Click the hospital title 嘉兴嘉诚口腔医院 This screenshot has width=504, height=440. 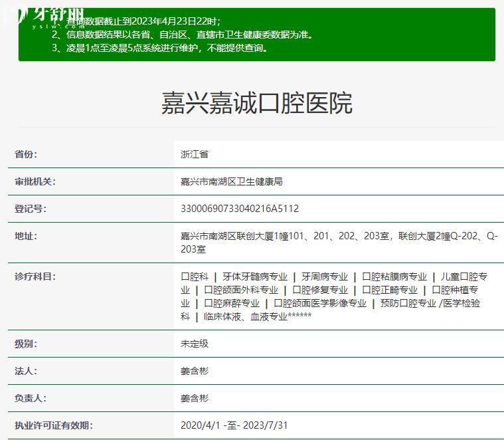coord(256,103)
